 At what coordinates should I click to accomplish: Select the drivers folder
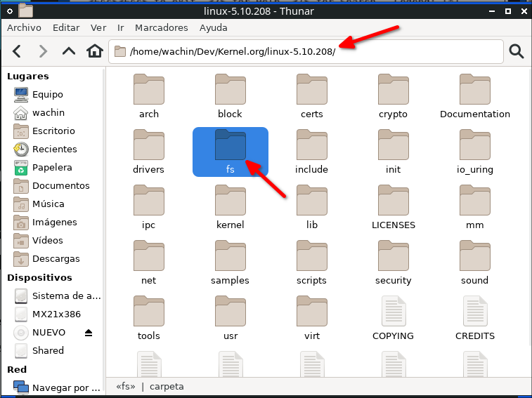tap(148, 152)
